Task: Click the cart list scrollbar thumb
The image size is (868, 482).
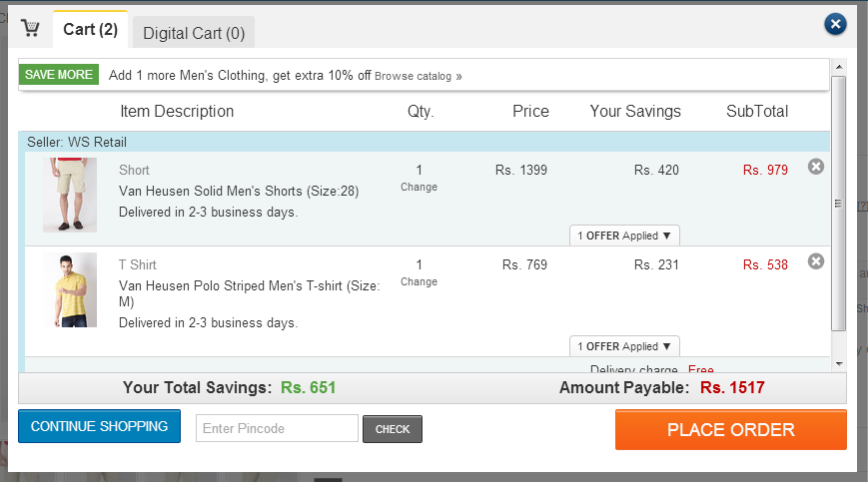Action: 839,204
